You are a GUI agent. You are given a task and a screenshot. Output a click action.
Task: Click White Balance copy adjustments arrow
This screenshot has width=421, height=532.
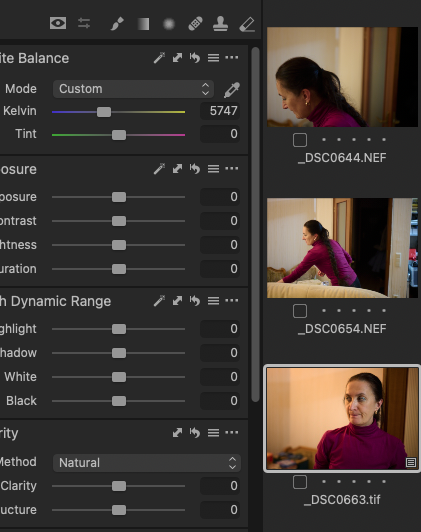177,58
